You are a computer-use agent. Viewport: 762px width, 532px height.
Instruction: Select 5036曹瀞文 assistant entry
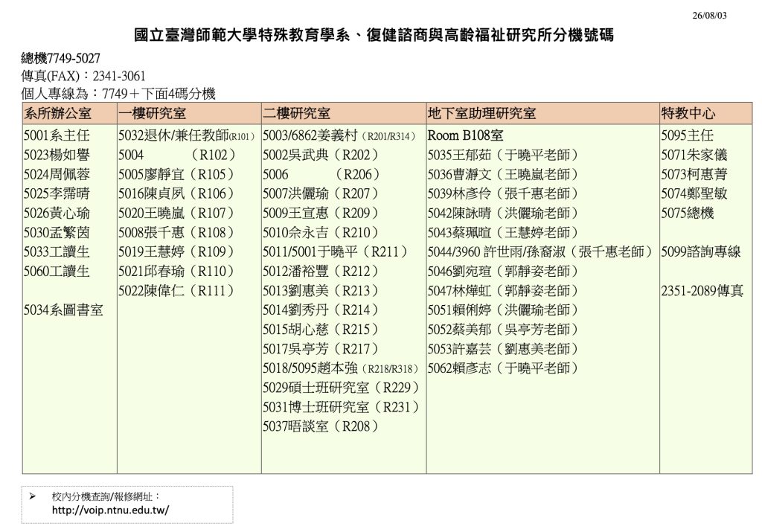[x=504, y=174]
